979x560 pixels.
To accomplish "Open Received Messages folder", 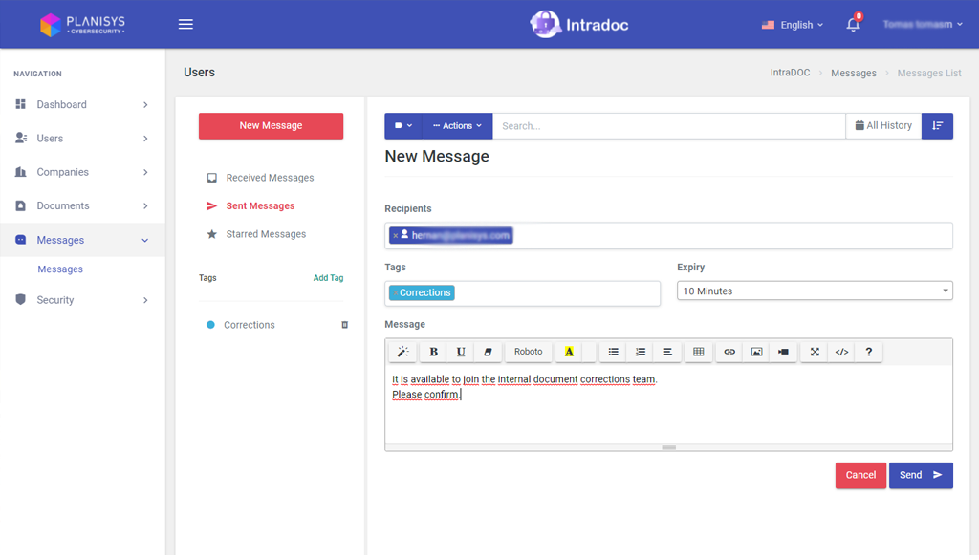I will point(270,178).
